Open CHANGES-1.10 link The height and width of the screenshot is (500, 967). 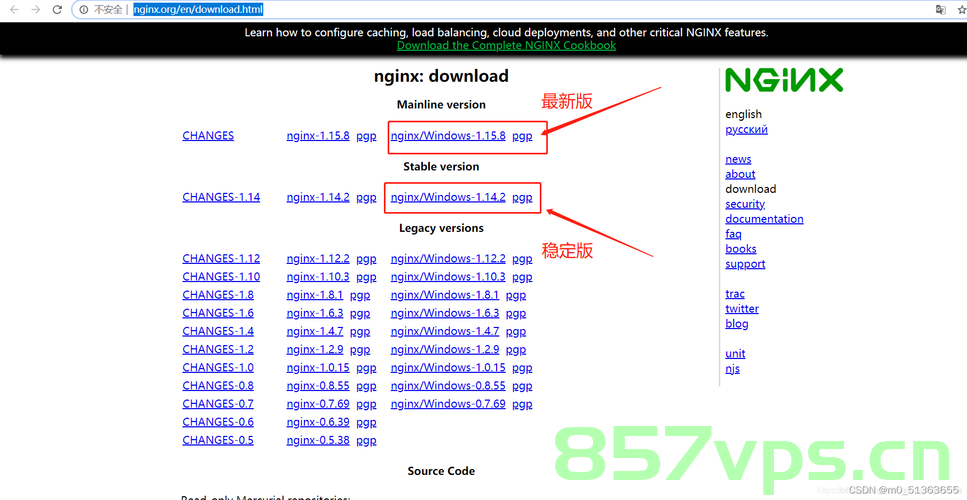pyautogui.click(x=221, y=277)
